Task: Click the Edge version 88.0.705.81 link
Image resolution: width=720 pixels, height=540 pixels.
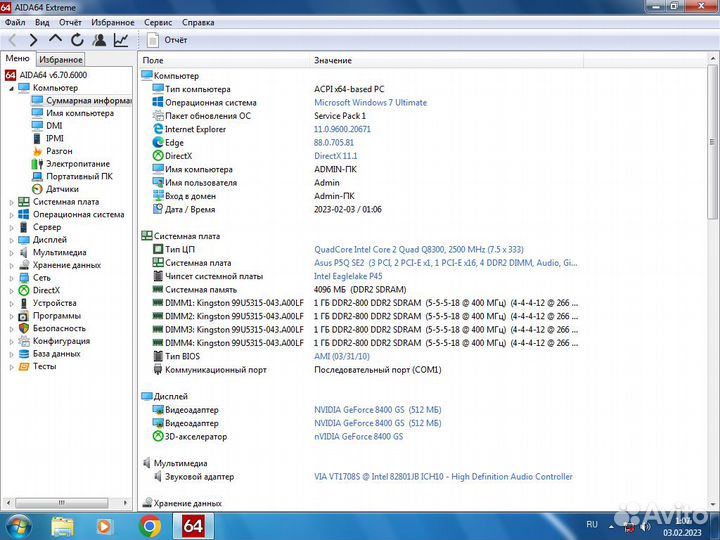Action: pos(334,143)
